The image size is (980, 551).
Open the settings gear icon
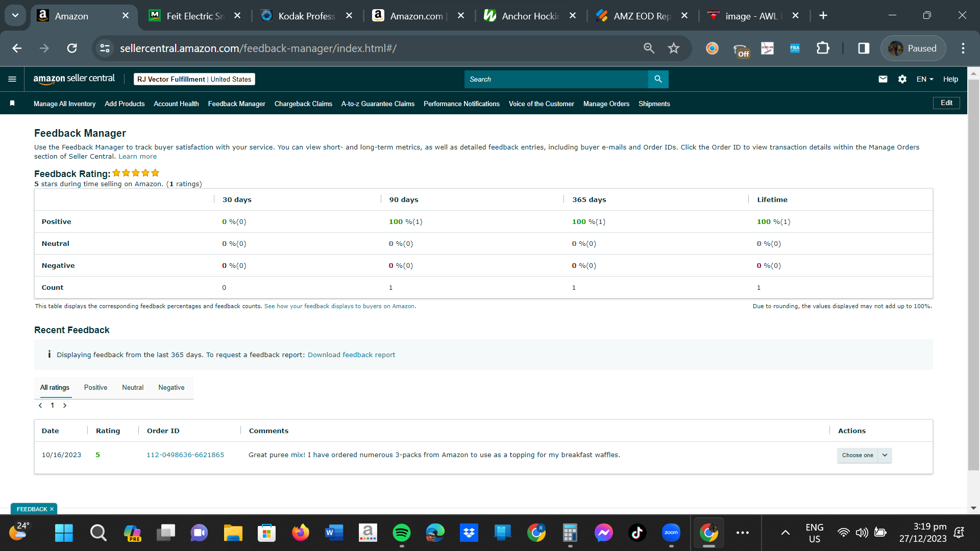pos(902,79)
